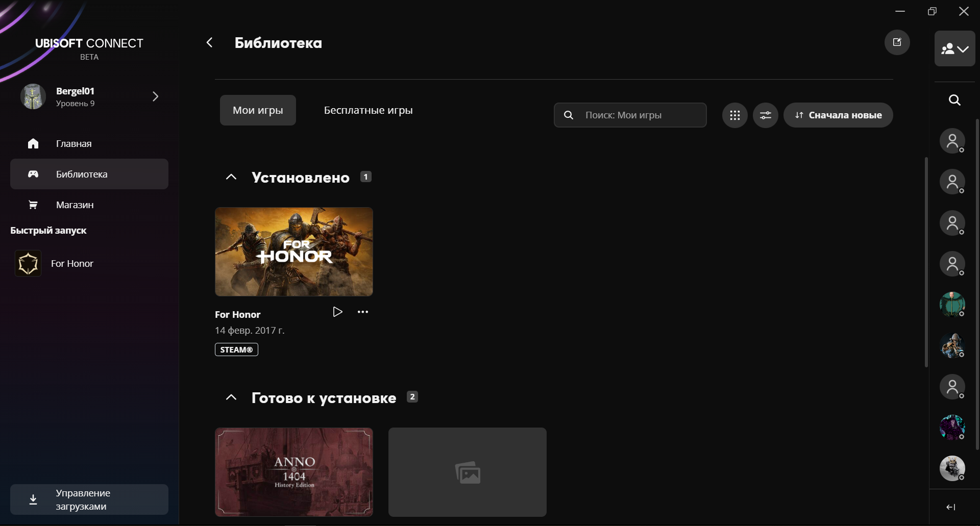Click the Готово к установке count badge
Viewport: 980px width, 526px height.
click(x=412, y=396)
